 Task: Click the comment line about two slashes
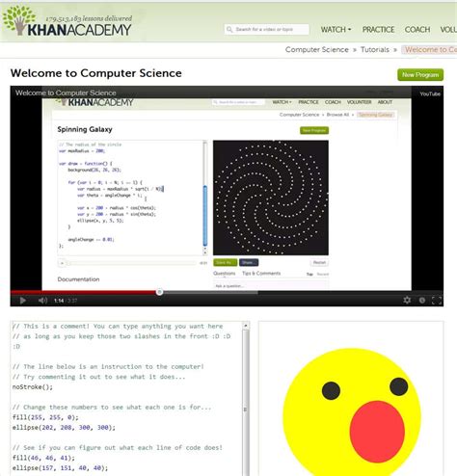(x=121, y=336)
